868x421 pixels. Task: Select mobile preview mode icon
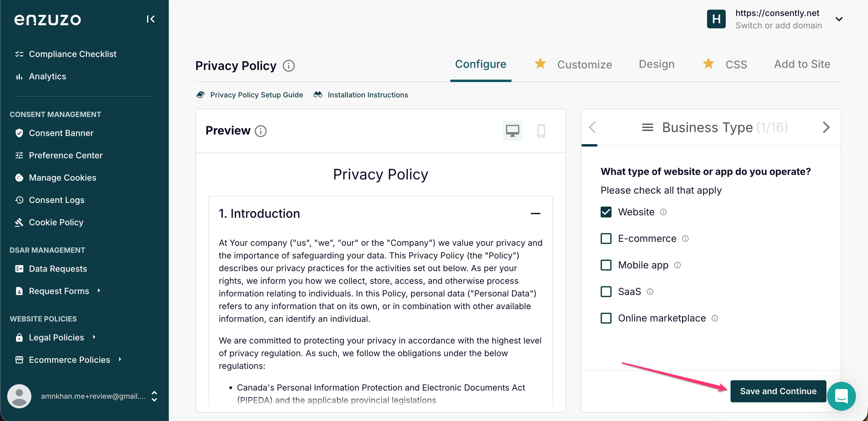[x=541, y=131]
